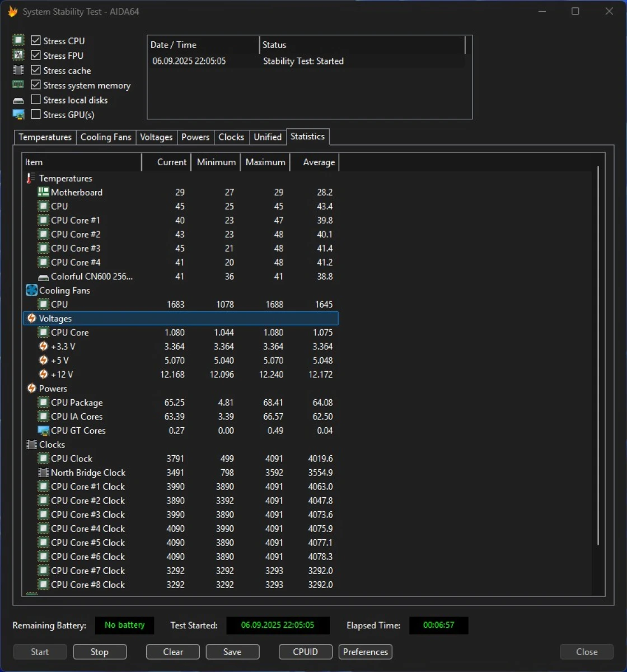The width and height of the screenshot is (627, 672).
Task: Save the test results
Action: click(232, 652)
